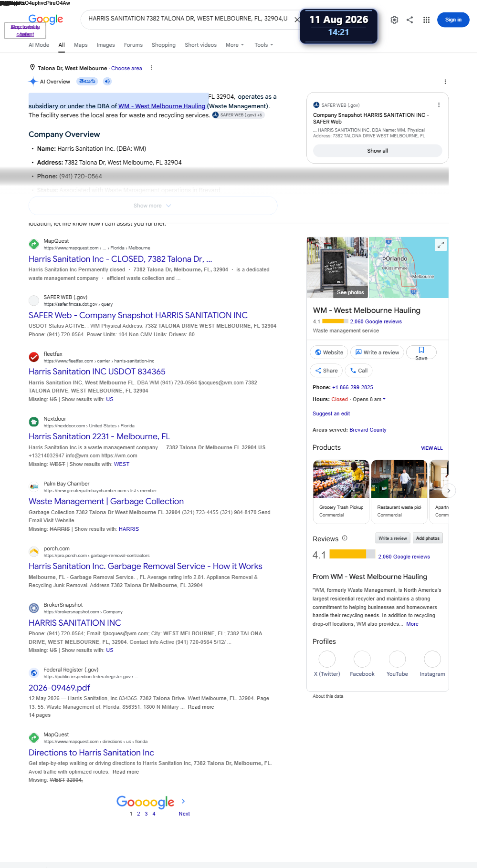
Task: Click fleetfax result favicon
Action: pos(34,357)
